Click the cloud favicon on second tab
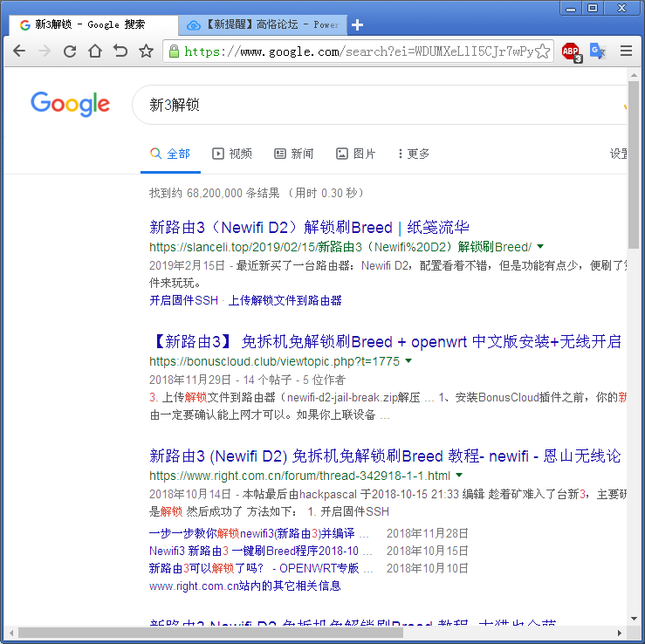Screen dimensions: 645x644 point(194,25)
